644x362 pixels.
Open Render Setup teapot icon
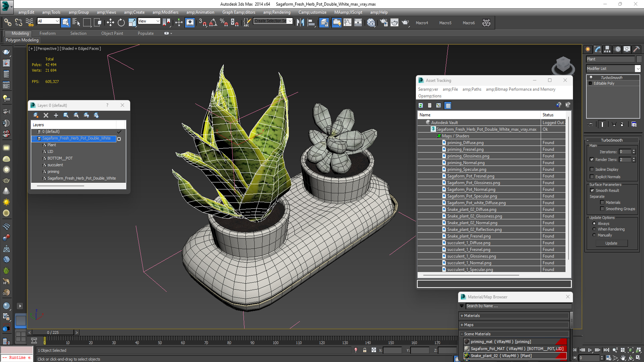coord(383,22)
